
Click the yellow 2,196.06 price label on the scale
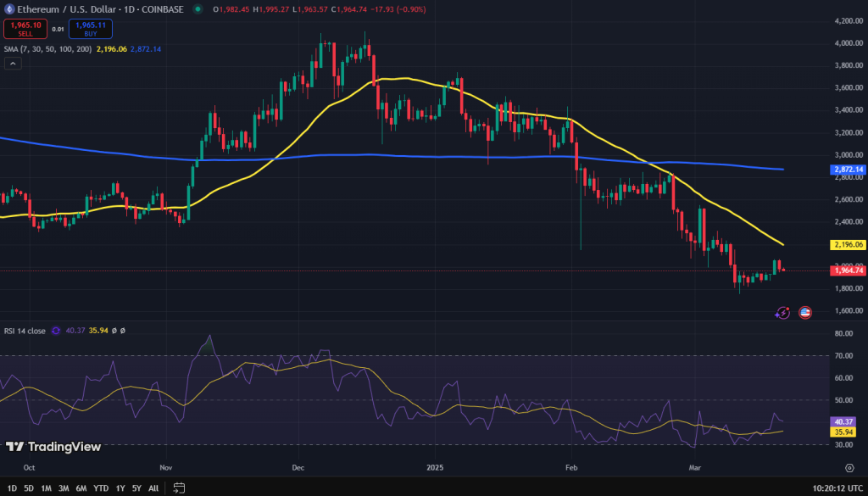point(848,245)
